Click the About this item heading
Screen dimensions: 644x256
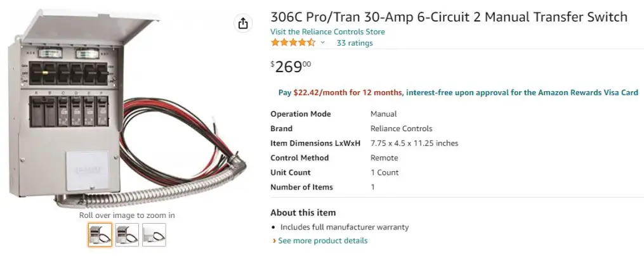point(303,213)
